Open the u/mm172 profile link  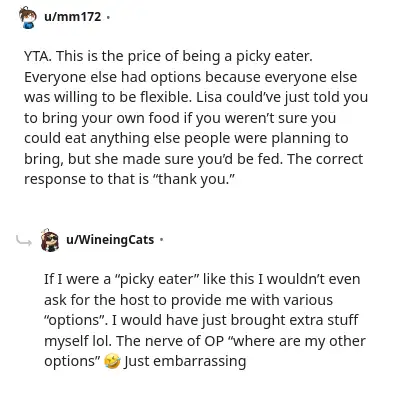coord(72,16)
